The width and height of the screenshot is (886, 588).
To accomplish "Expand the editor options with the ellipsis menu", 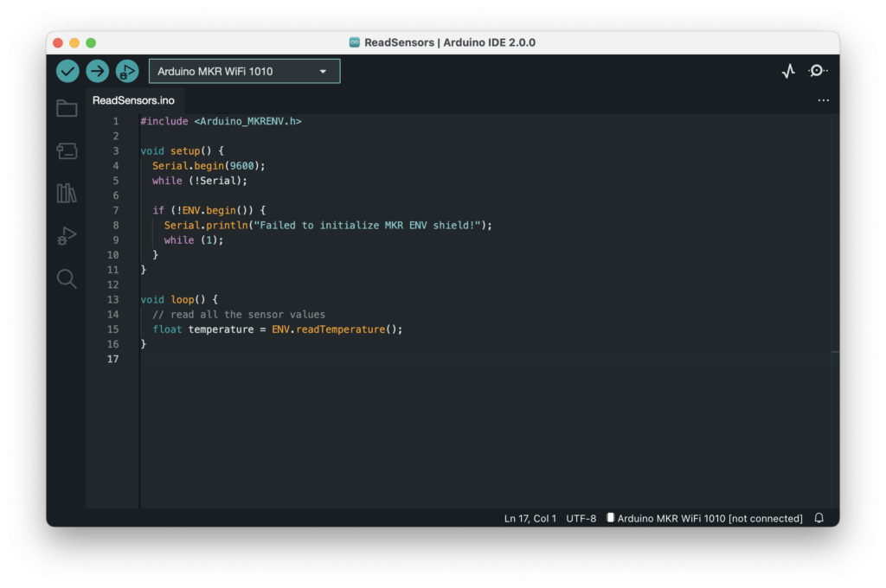I will (x=823, y=100).
